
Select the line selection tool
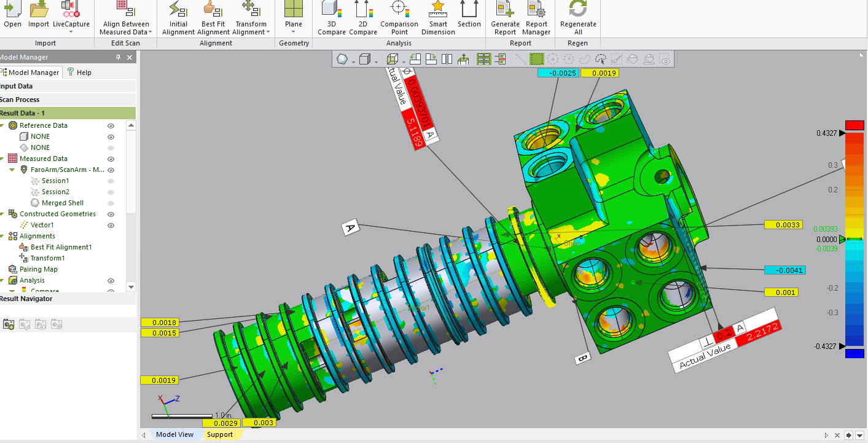[x=520, y=59]
